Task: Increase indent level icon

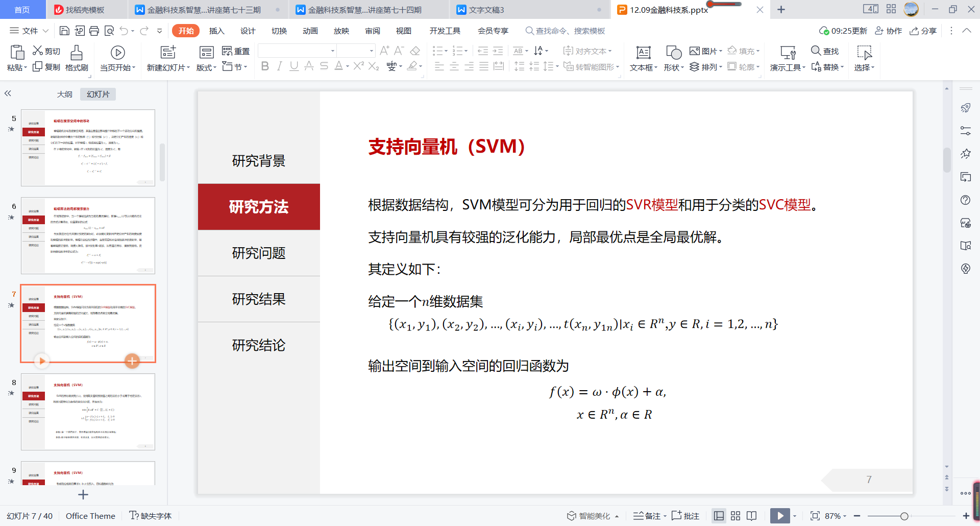Action: tap(498, 51)
